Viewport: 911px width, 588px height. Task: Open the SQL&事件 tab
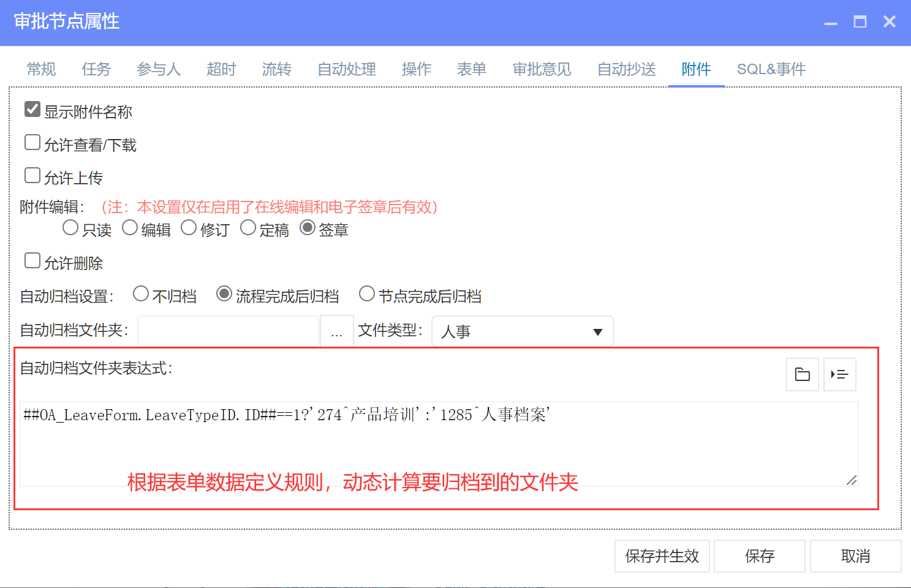771,69
